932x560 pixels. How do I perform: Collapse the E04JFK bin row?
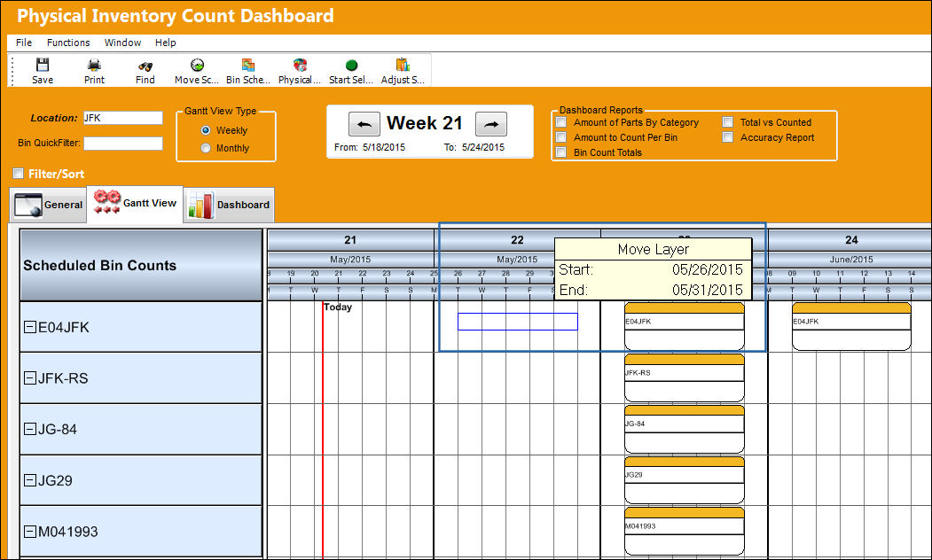click(30, 327)
